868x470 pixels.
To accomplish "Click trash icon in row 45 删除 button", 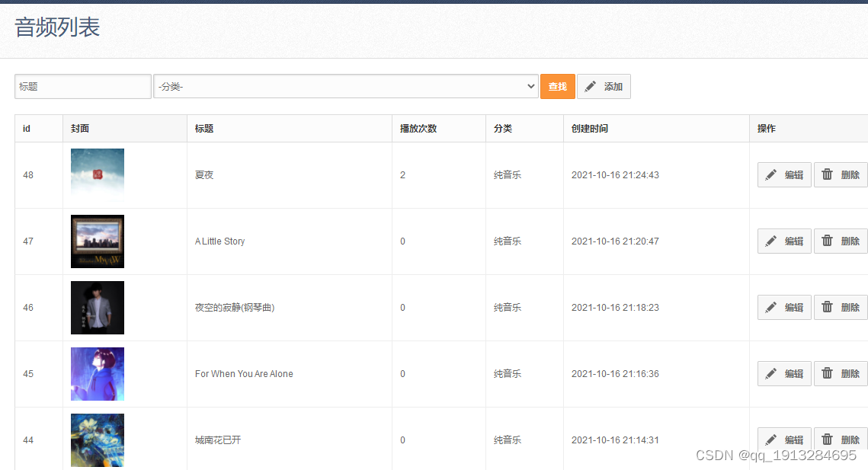I will 827,373.
